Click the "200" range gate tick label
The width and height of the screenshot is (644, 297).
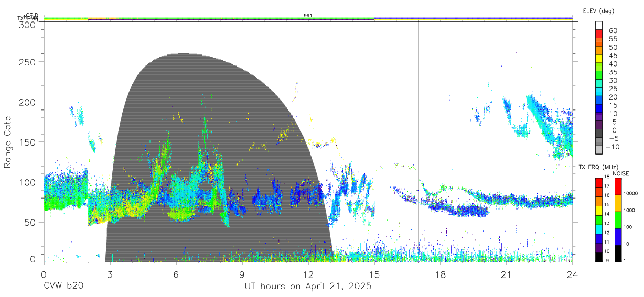26,102
